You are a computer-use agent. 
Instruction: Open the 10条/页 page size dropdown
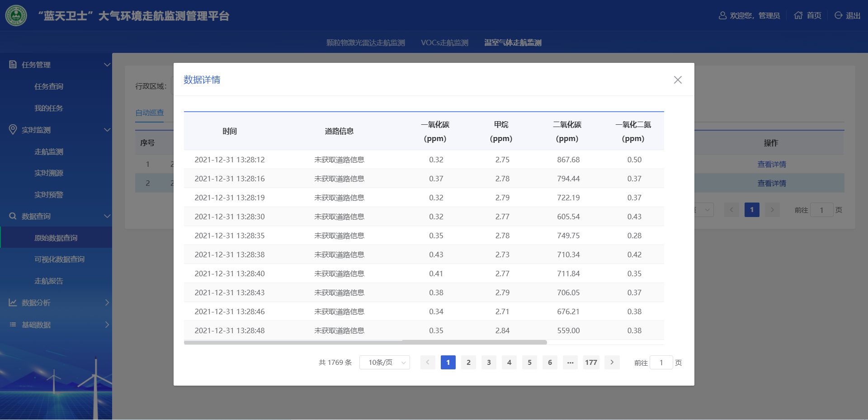[x=384, y=363]
